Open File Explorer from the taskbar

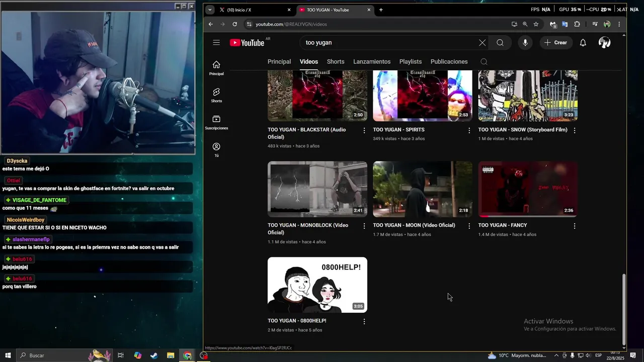171,355
